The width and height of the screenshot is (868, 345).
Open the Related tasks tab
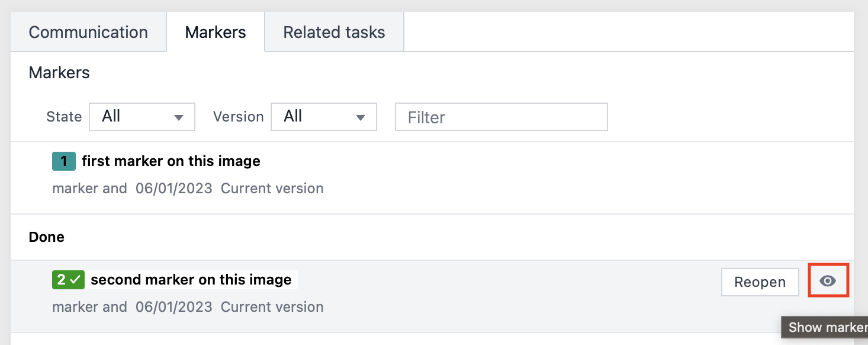pos(333,32)
